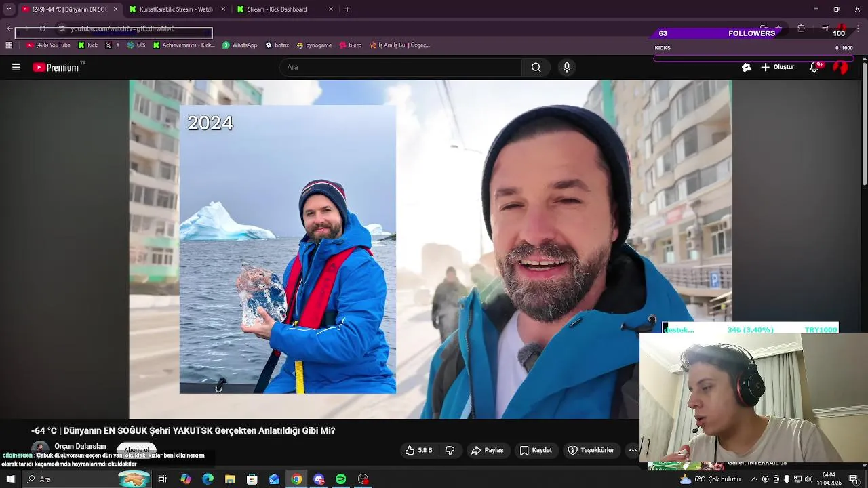
Task: Open Orçun Dalarslan channel link
Action: [80, 446]
